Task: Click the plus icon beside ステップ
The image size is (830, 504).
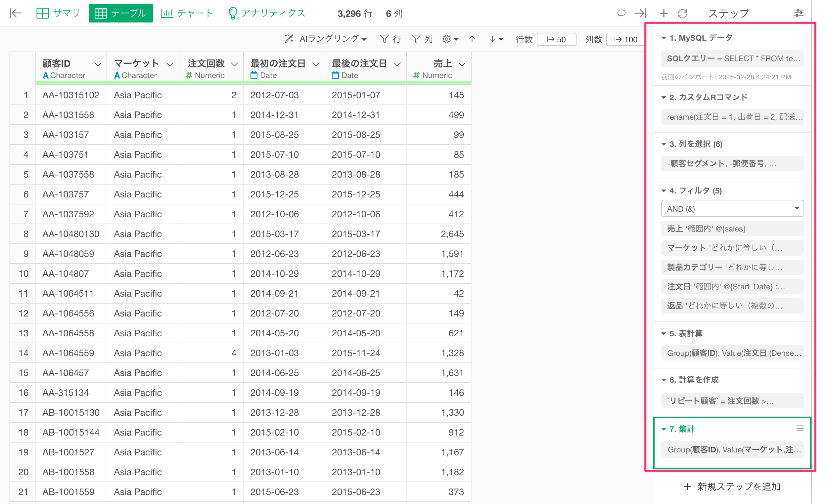Action: [x=664, y=13]
